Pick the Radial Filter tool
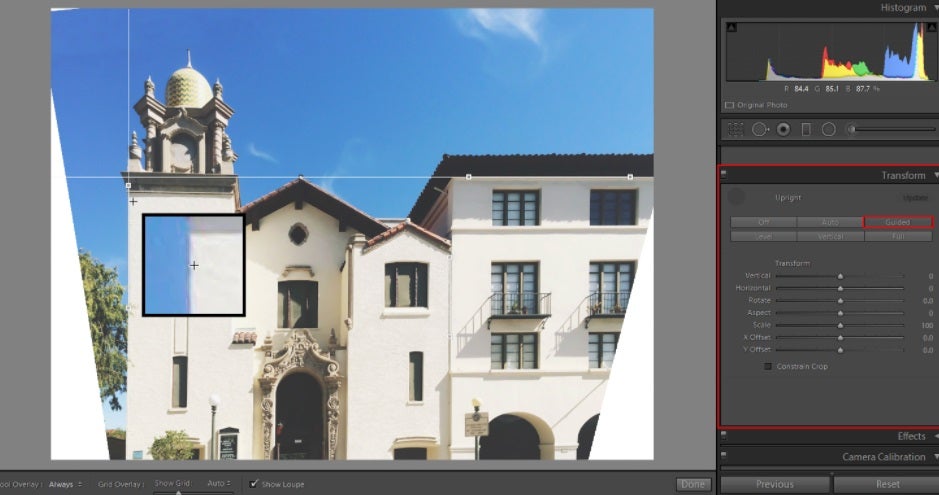This screenshot has width=939, height=495. coord(828,129)
